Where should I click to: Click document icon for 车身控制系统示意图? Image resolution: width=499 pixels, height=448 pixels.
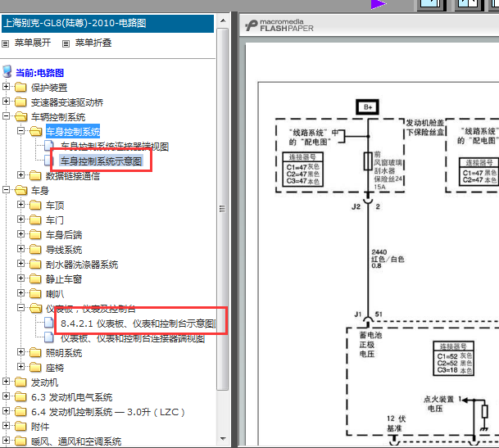coord(48,161)
